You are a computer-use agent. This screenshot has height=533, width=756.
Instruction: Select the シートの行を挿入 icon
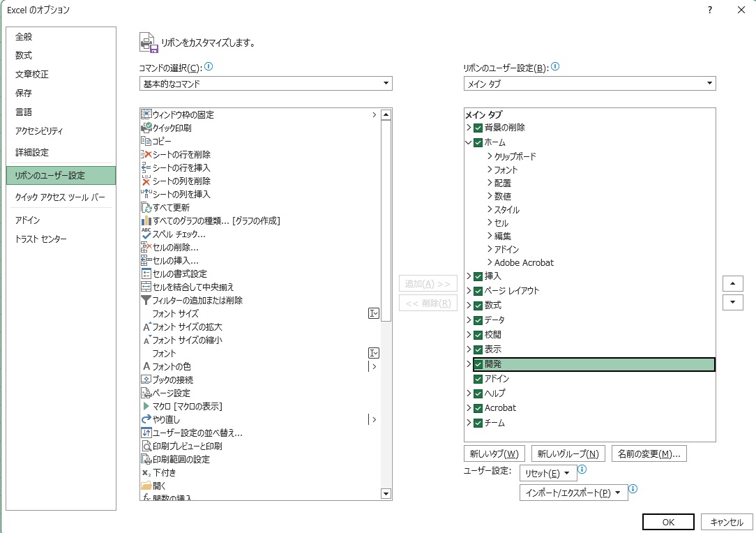[x=146, y=167]
